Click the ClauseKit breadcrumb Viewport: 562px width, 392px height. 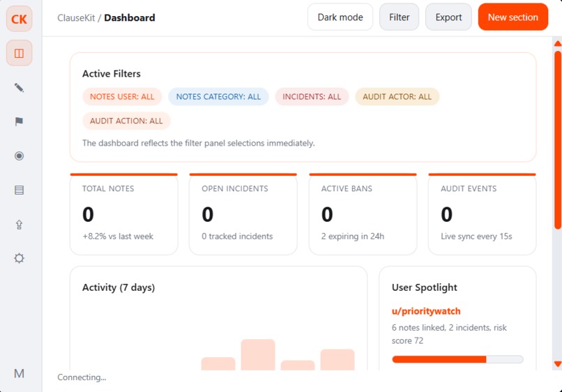pos(76,17)
